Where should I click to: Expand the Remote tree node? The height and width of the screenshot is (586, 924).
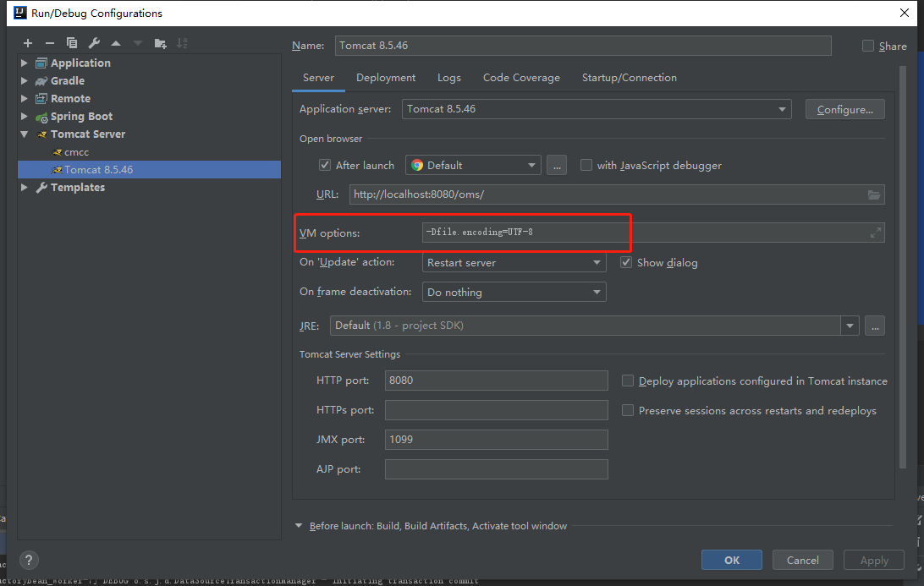(x=25, y=98)
